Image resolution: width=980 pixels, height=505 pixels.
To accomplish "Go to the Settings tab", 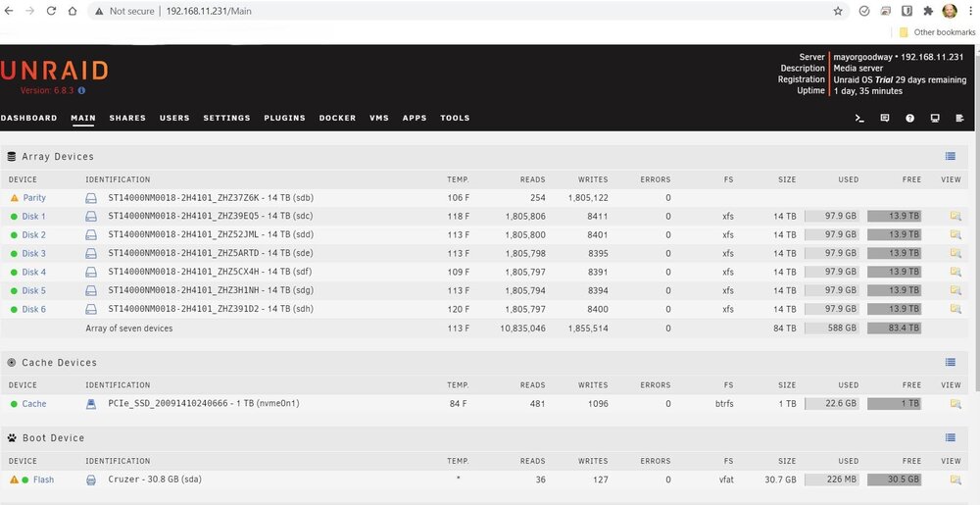I will point(226,118).
